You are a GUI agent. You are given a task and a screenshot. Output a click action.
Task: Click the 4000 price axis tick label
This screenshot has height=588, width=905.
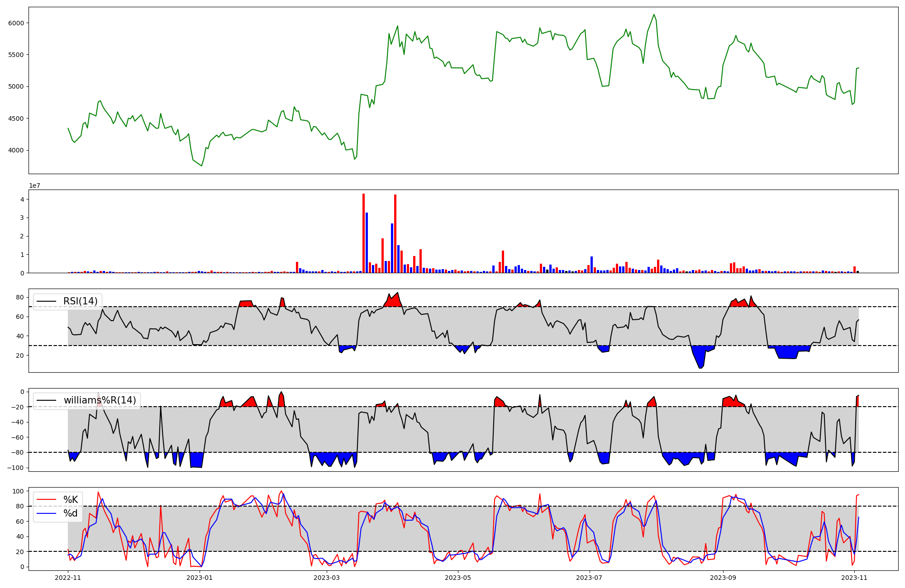17,151
